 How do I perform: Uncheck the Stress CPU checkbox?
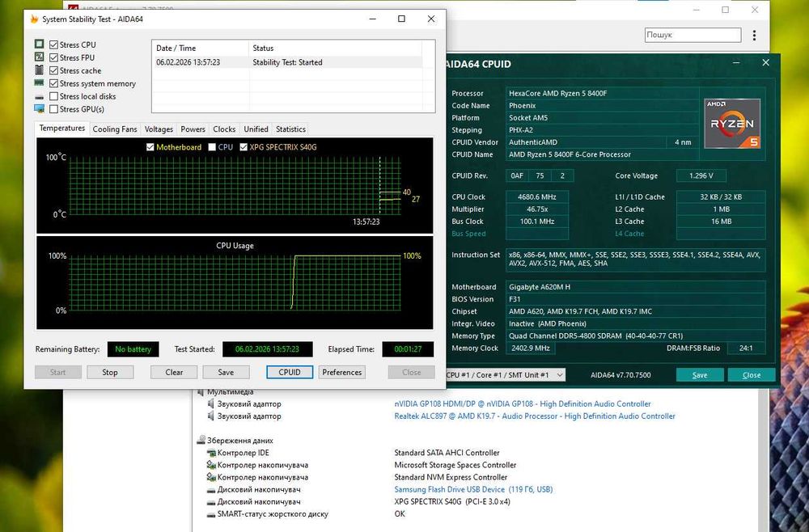tap(53, 44)
